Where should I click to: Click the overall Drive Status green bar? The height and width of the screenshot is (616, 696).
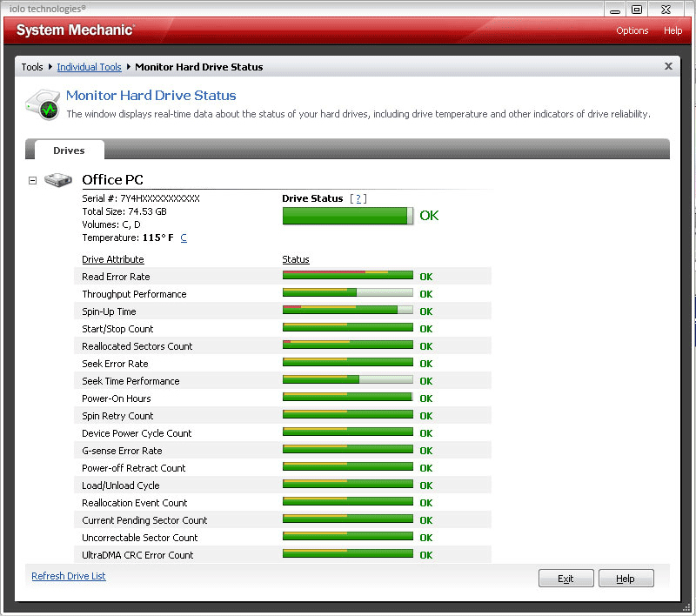coord(347,216)
